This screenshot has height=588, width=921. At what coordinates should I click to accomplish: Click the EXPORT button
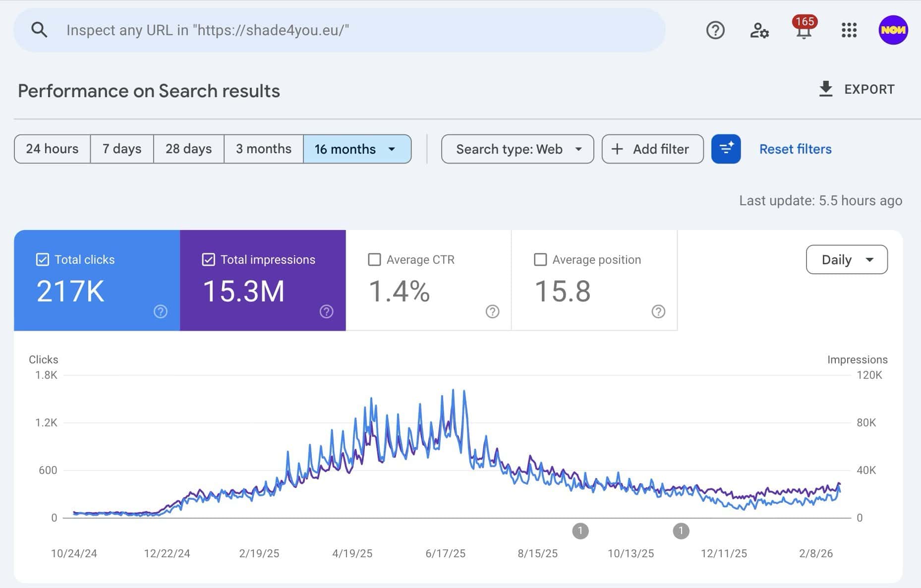[x=858, y=89]
